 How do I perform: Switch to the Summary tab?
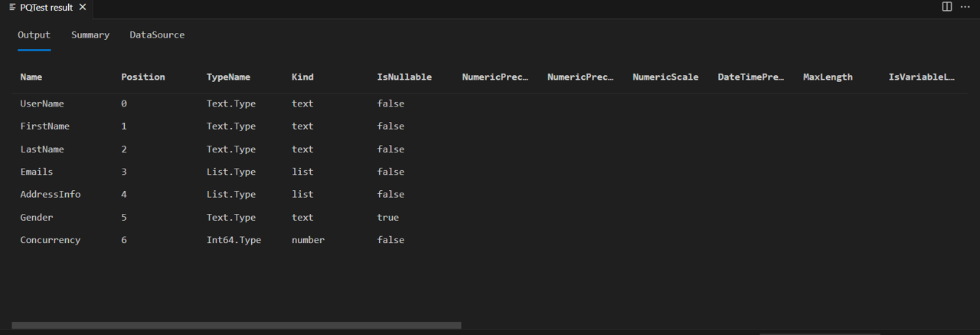pyautogui.click(x=90, y=34)
